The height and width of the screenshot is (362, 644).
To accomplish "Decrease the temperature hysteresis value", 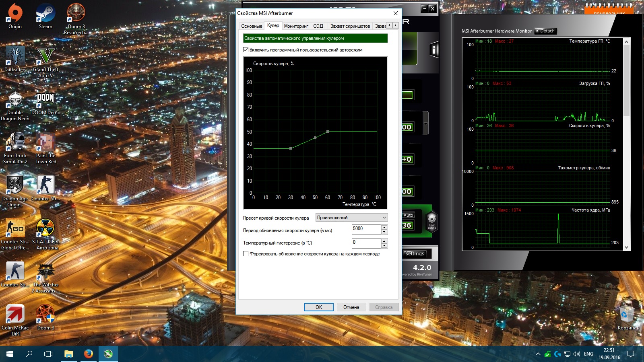I will click(384, 245).
